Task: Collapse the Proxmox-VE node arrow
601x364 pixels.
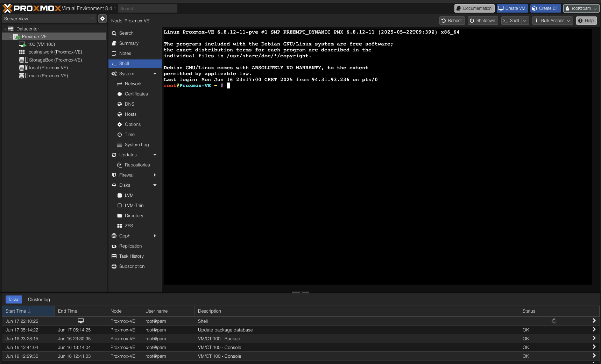Action: (x=11, y=37)
